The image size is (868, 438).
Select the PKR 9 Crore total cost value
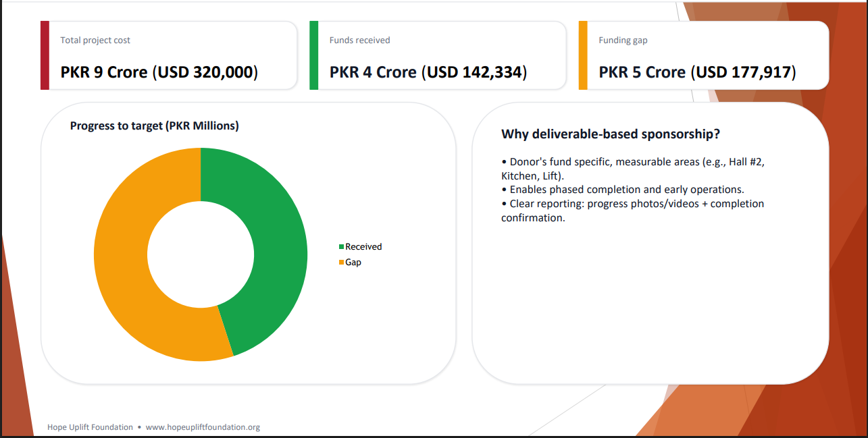click(x=159, y=72)
